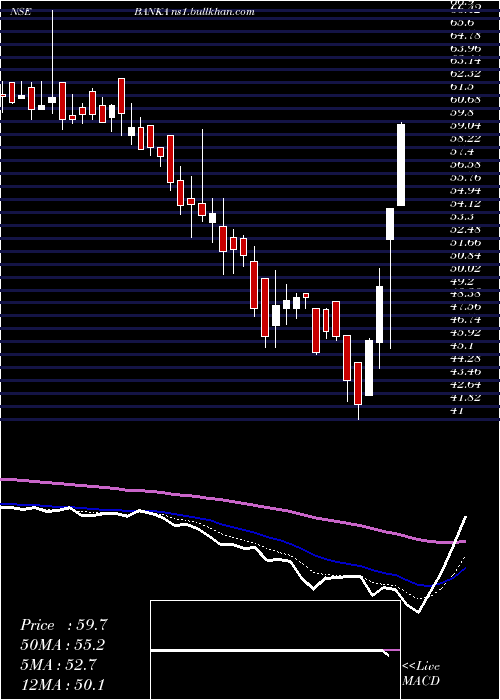Image resolution: width=500 pixels, height=700 pixels.
Task: Click the 12MA : 50.1 readout
Action: tap(62, 684)
